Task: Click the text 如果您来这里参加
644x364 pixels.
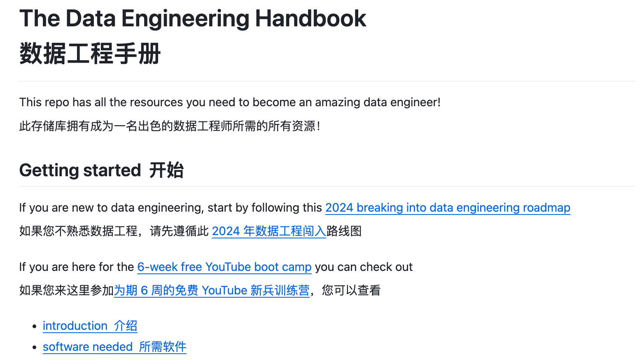Action: [67, 290]
